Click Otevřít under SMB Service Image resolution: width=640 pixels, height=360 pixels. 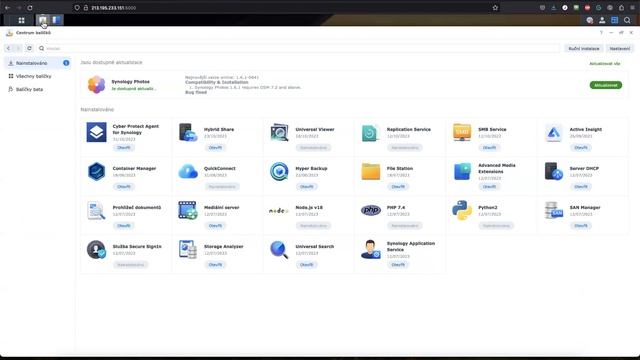489,148
